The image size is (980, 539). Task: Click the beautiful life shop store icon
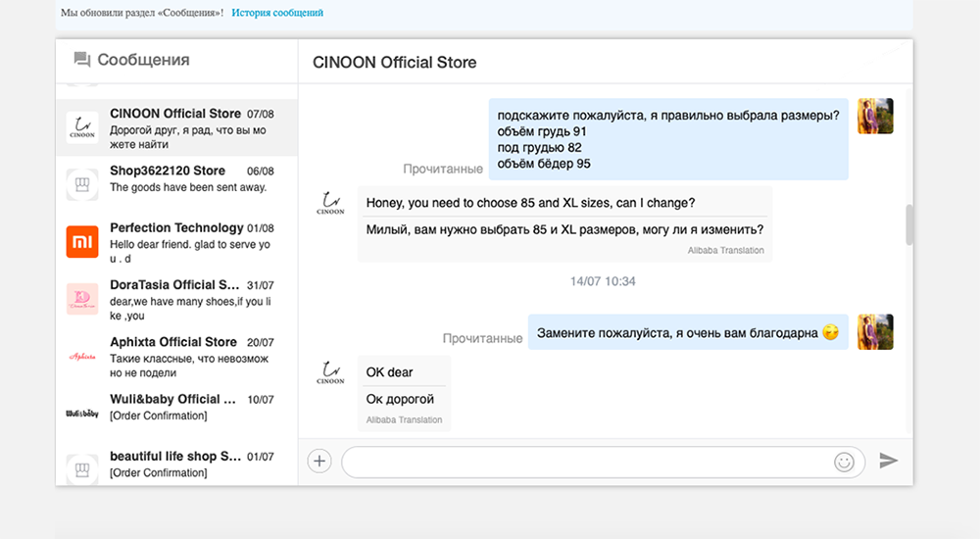point(82,469)
